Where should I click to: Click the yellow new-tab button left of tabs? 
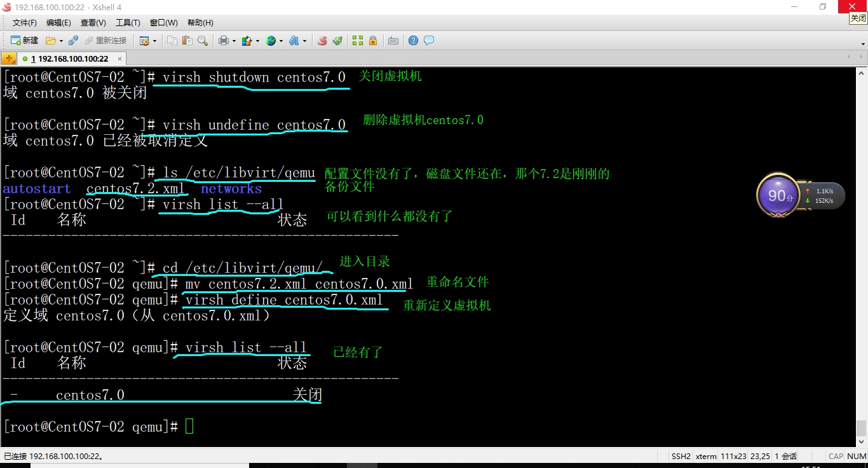tap(9, 57)
